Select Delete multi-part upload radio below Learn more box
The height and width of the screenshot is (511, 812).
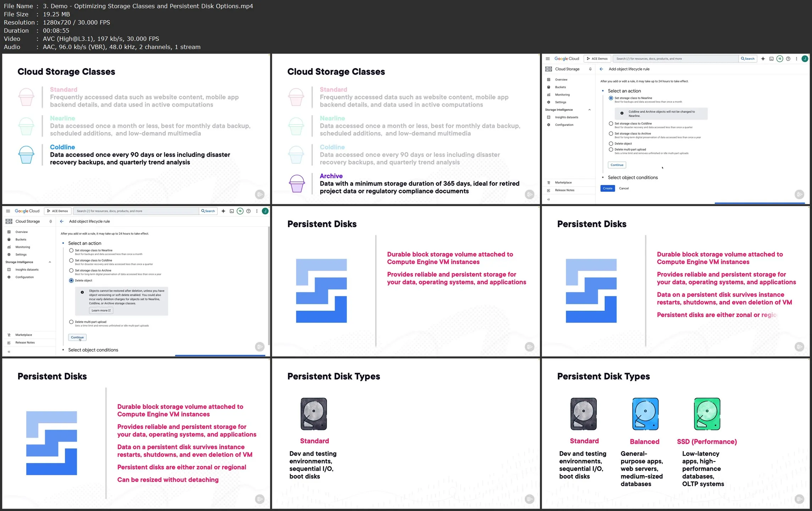tap(71, 322)
